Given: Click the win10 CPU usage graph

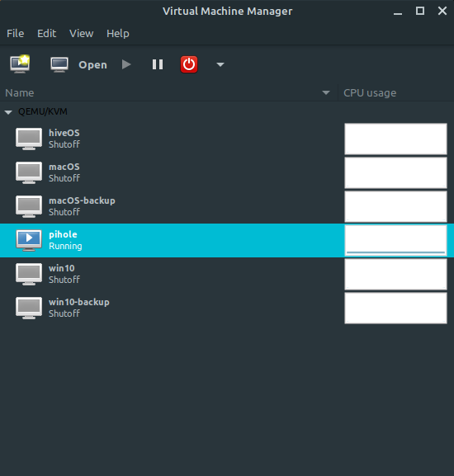Looking at the screenshot, I should [x=395, y=274].
